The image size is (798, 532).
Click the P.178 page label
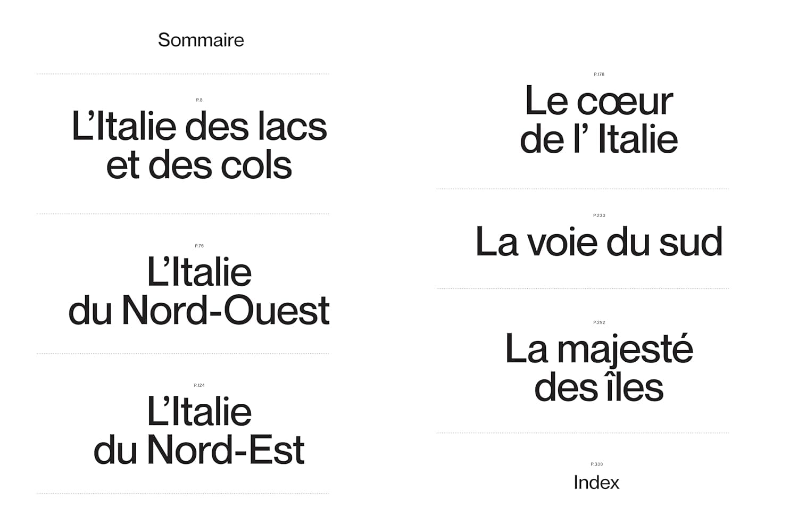click(599, 74)
